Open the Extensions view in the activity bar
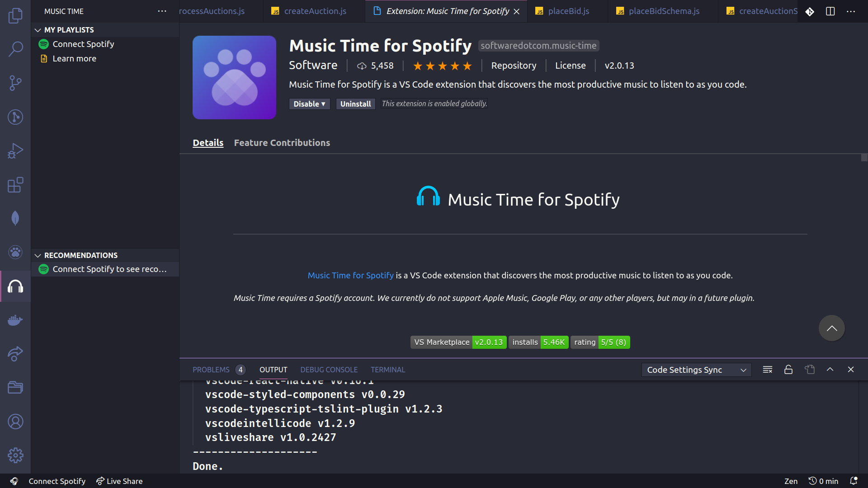This screenshot has width=868, height=488. coord(15,185)
